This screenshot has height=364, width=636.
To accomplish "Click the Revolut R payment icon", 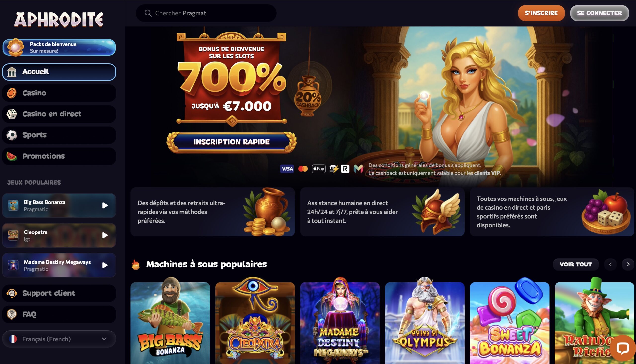I will (x=345, y=169).
